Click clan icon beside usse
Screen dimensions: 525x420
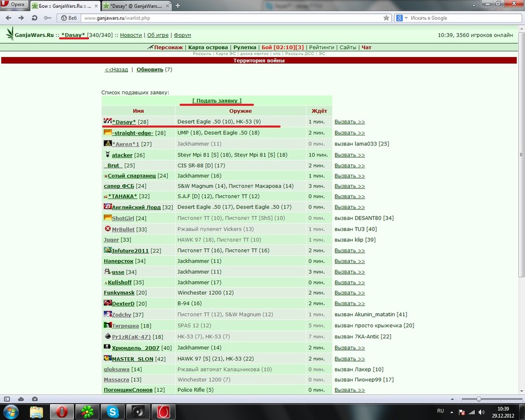pos(107,271)
